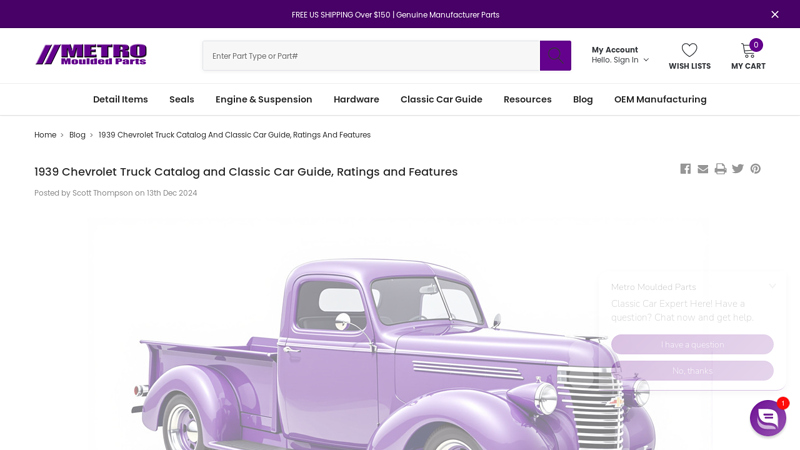Screen dimensions: 800x450
Task: Focus the part type search field
Action: point(371,56)
